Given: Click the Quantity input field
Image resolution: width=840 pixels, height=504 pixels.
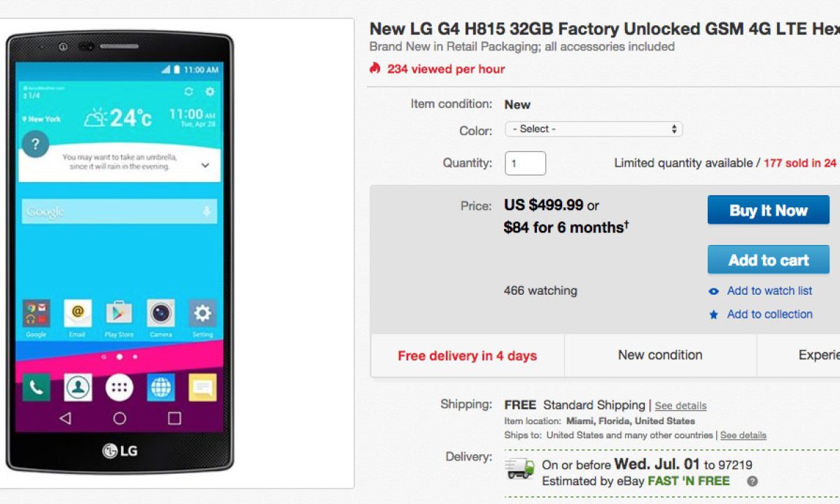Looking at the screenshot, I should coord(525,163).
